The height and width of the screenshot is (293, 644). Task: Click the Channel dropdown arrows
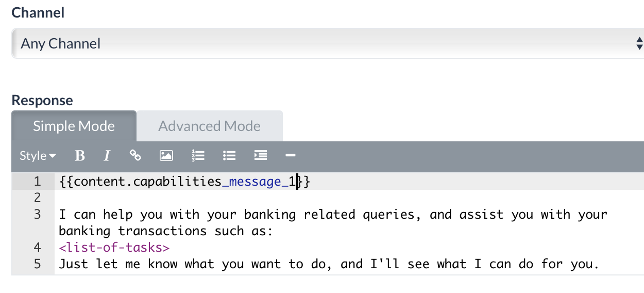pos(639,44)
